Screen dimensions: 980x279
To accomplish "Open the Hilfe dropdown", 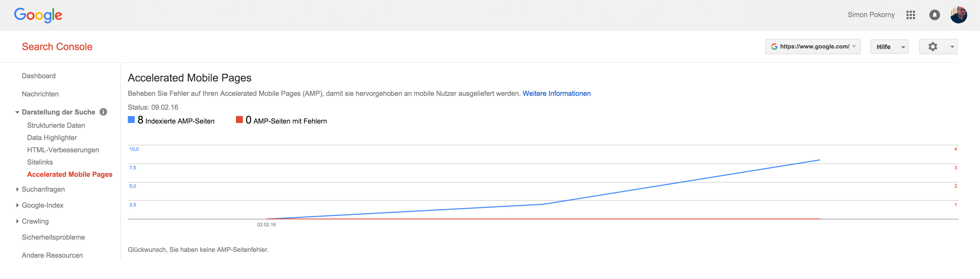I will coord(889,47).
